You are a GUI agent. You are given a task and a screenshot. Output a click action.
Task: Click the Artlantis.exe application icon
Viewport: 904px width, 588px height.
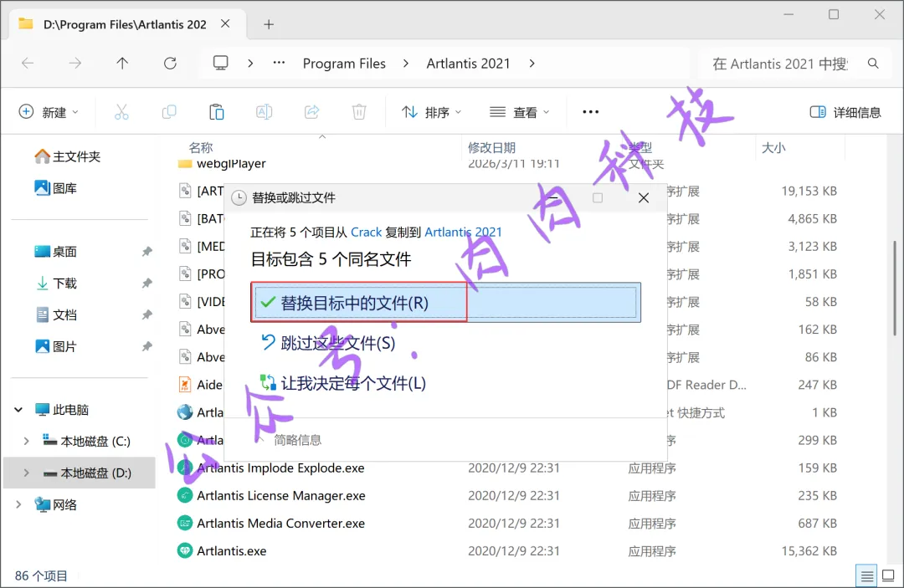coord(184,551)
